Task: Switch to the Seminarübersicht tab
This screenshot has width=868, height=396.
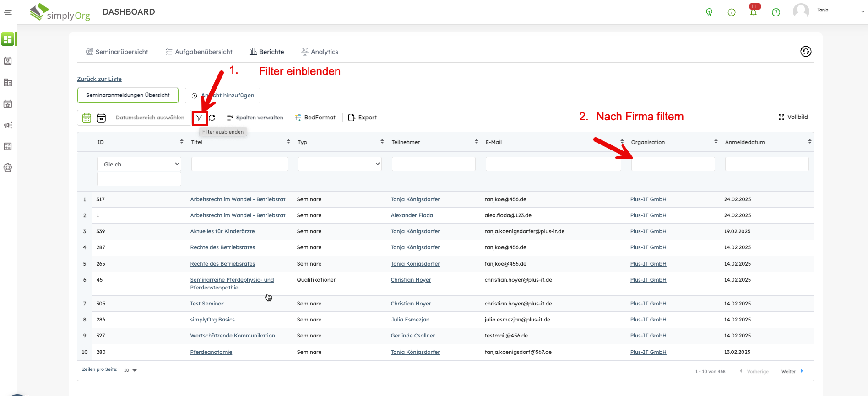Action: 117,52
